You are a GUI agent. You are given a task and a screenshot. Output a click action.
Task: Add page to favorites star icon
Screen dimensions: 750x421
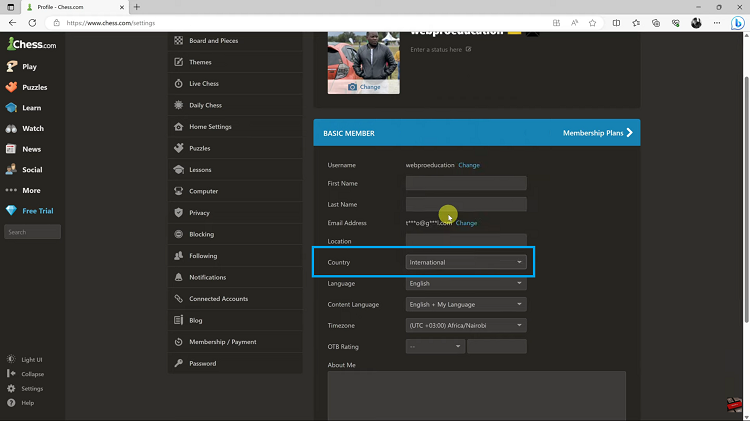[593, 23]
